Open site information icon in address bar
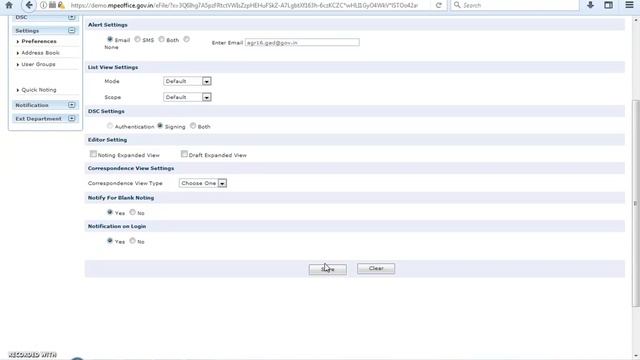The height and width of the screenshot is (360, 640). (x=43, y=5)
